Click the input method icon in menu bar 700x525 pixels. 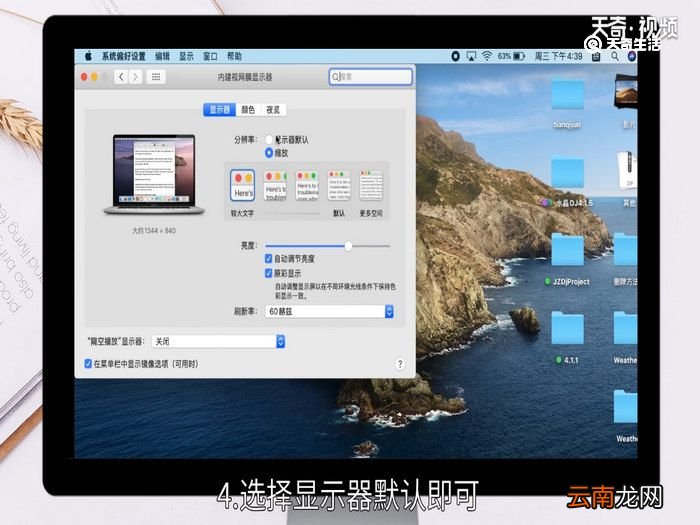(x=596, y=56)
